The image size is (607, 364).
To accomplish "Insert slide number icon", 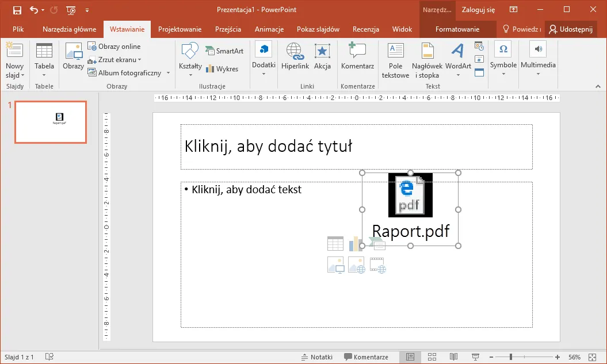I will click(x=479, y=60).
